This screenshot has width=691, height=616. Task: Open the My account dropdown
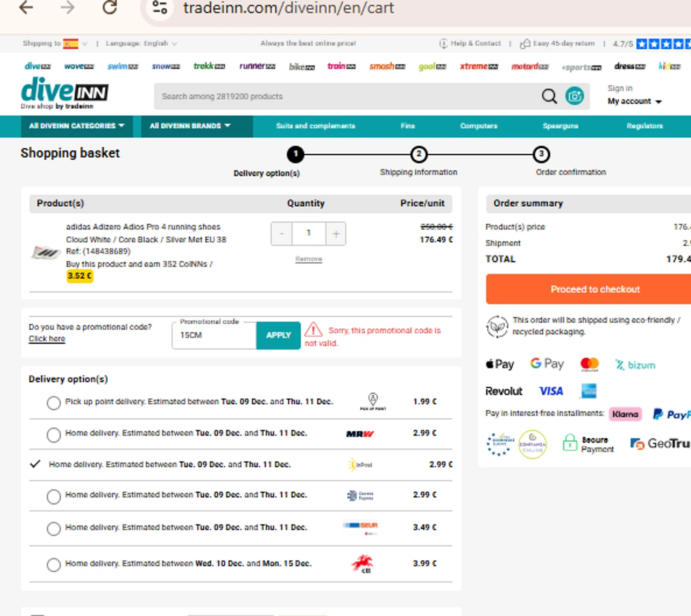(634, 101)
